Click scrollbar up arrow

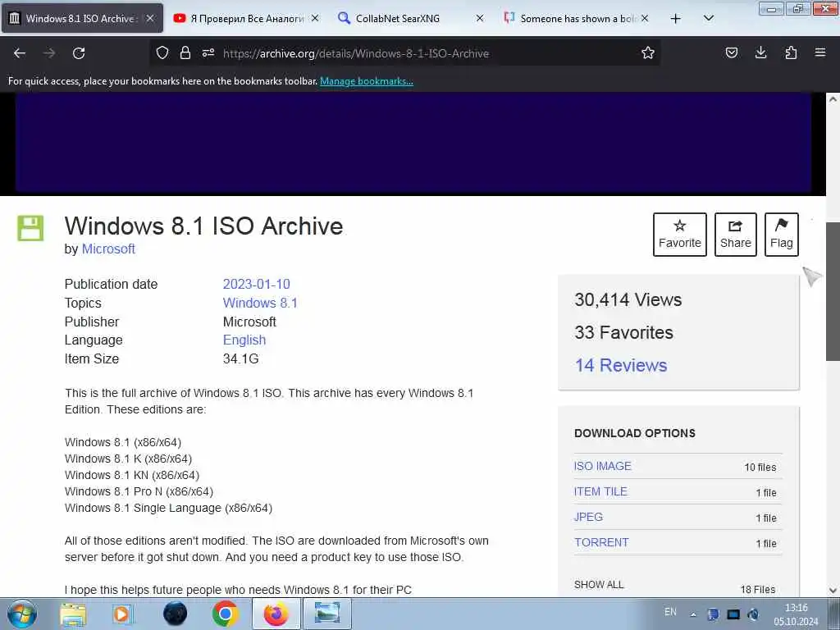833,99
